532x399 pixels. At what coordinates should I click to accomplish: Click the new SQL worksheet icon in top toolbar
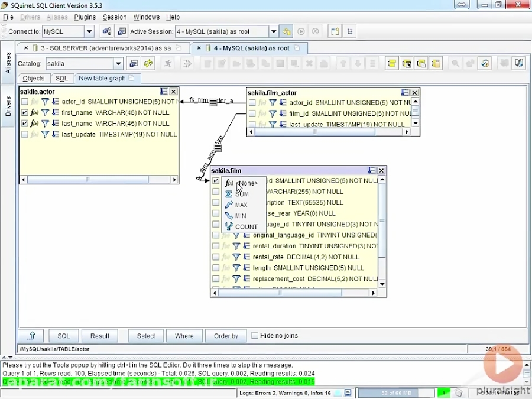335,31
